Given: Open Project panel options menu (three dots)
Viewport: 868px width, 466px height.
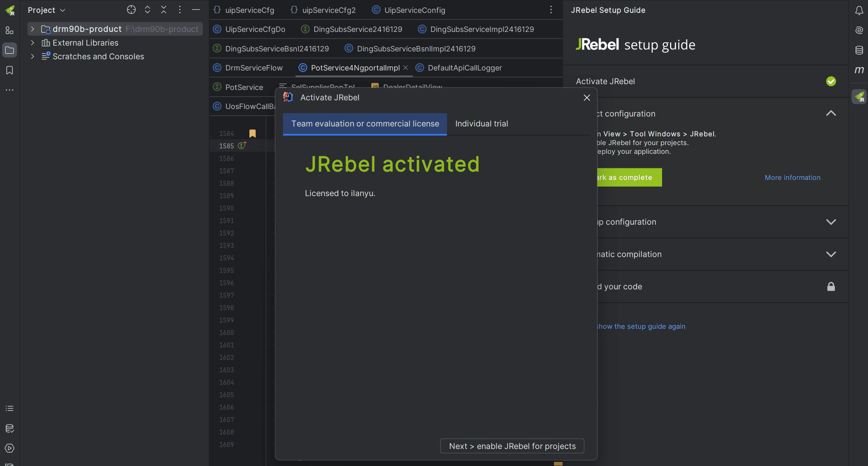Looking at the screenshot, I should click(x=180, y=10).
